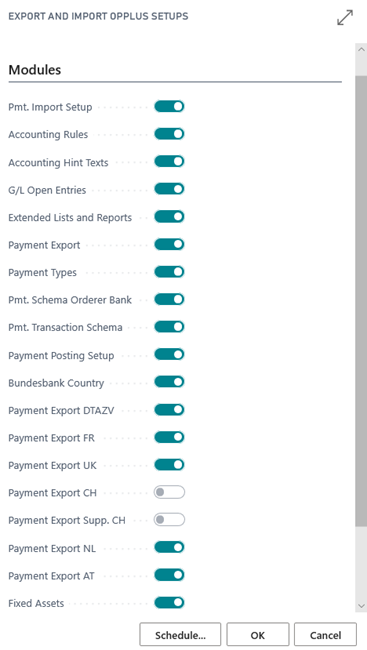Disable the Accounting Rules switch
This screenshot has width=367, height=650.
pos(169,134)
